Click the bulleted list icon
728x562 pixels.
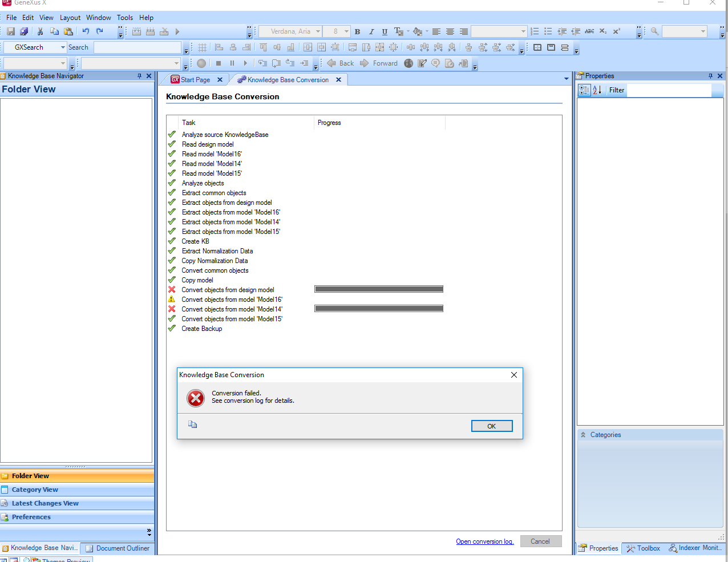(548, 31)
